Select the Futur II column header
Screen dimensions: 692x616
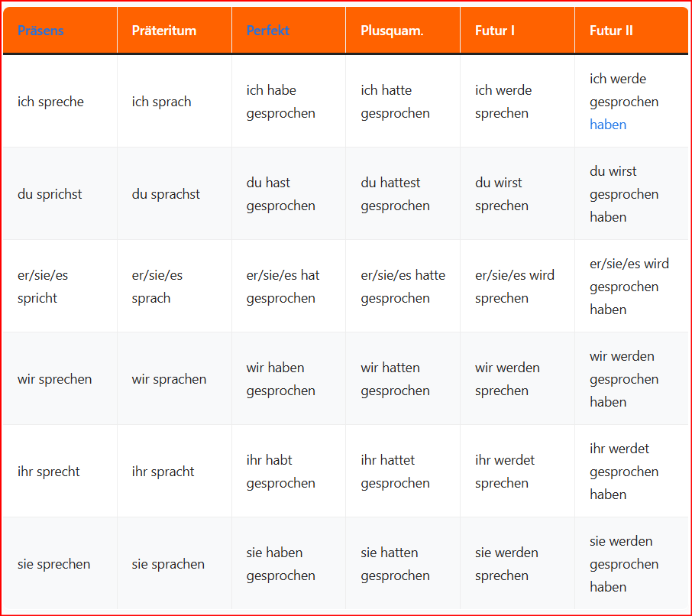[611, 31]
